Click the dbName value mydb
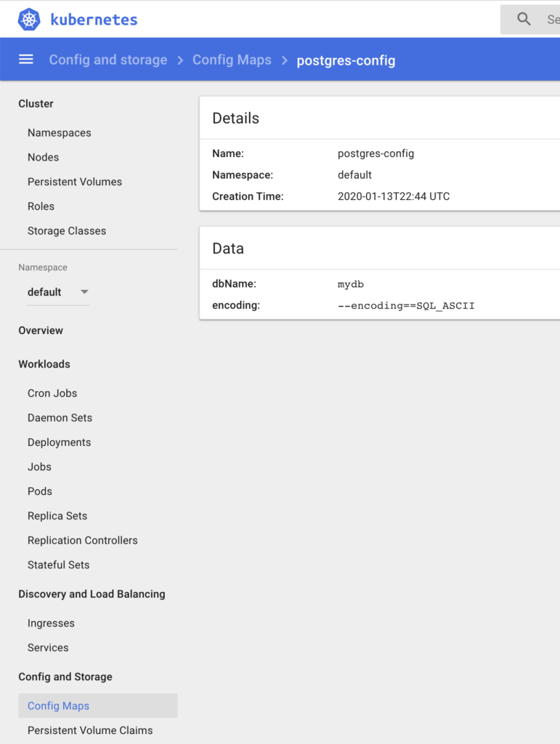 click(351, 284)
